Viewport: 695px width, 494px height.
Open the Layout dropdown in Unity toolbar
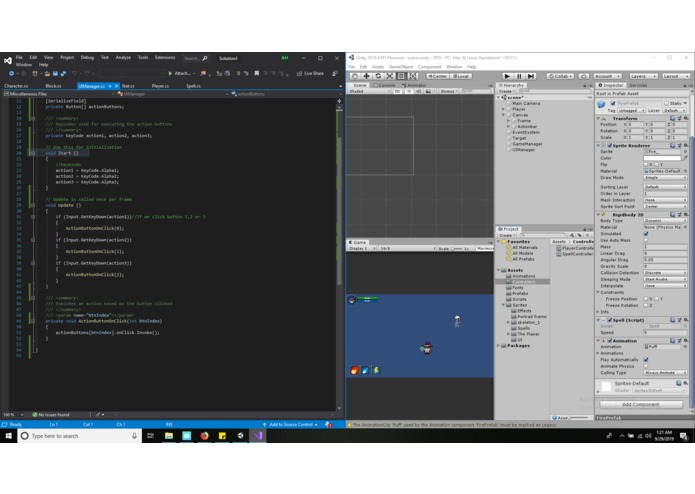pyautogui.click(x=676, y=76)
